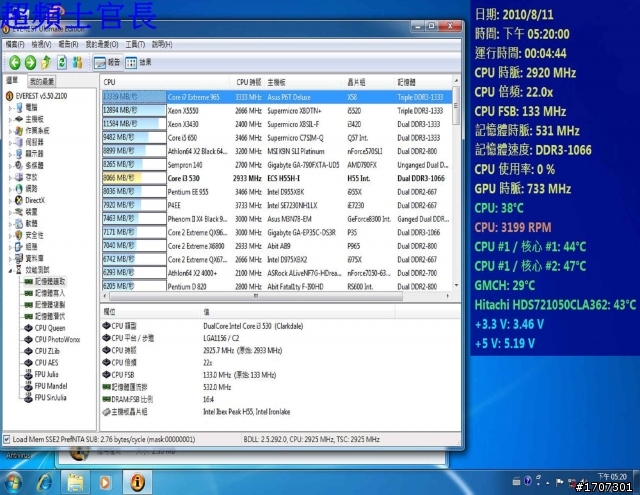This screenshot has height=495, width=640.
Task: Switch to the 我的最愛 favorites tab
Action: click(x=42, y=82)
